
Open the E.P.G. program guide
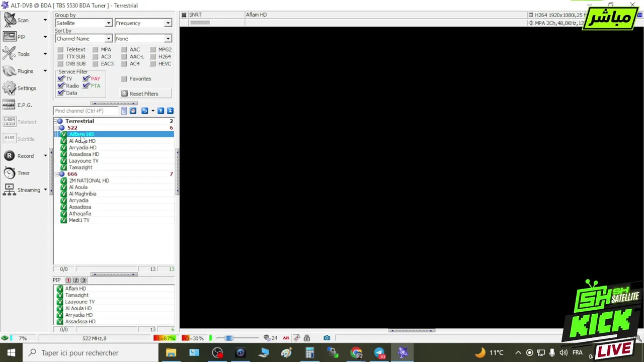click(18, 105)
